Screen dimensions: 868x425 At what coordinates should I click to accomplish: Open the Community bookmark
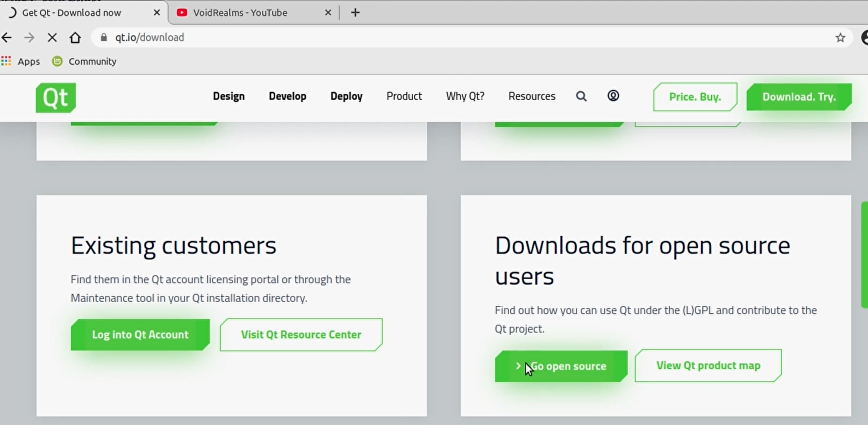point(85,61)
